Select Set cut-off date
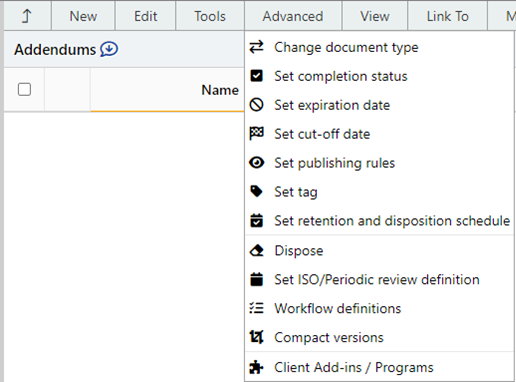 coord(379,134)
